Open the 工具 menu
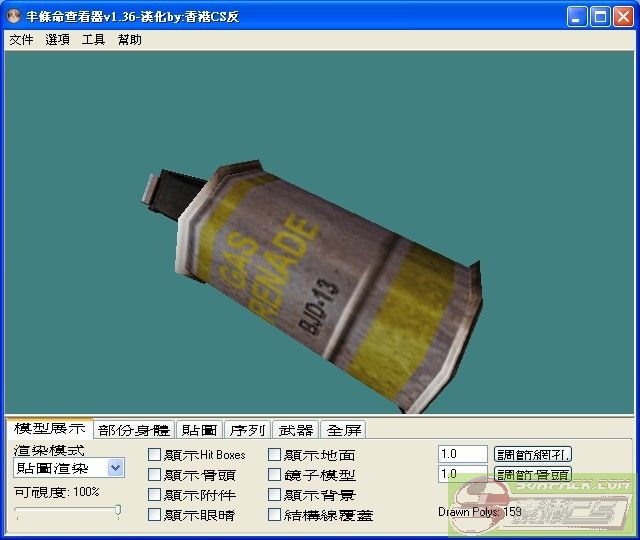 click(x=93, y=40)
